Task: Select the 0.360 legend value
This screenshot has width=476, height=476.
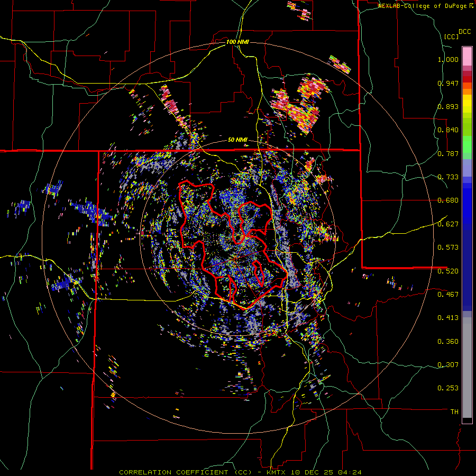Action: (x=448, y=342)
